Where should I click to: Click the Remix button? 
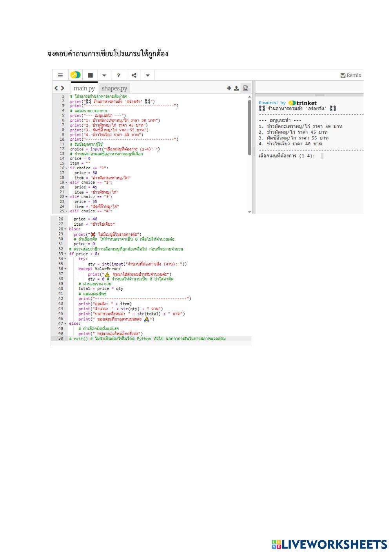click(x=351, y=75)
